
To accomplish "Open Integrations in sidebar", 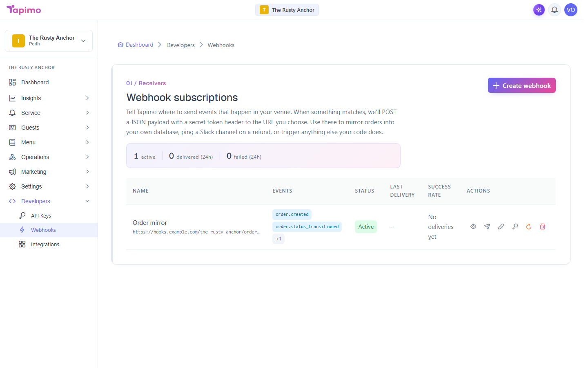I will click(49, 244).
